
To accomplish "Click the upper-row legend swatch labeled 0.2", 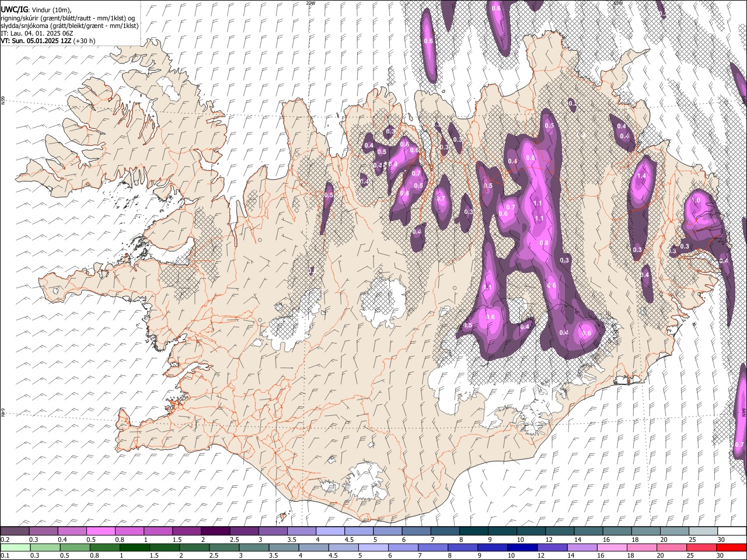I will pyautogui.click(x=15, y=531).
